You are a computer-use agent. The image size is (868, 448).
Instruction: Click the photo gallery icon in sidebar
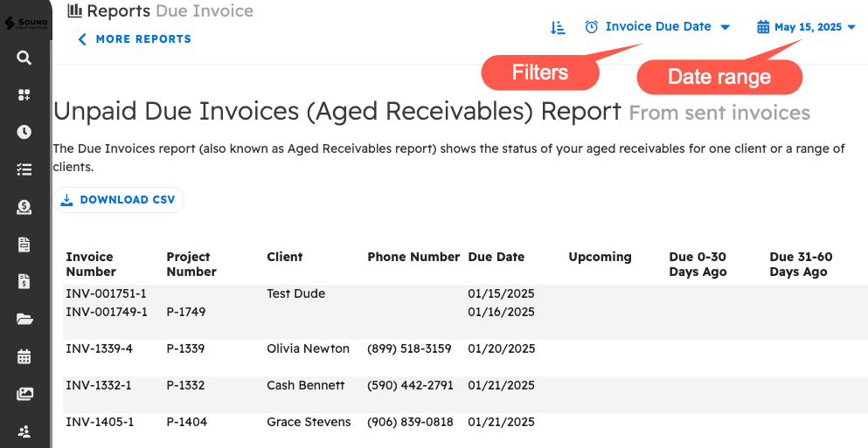click(24, 394)
